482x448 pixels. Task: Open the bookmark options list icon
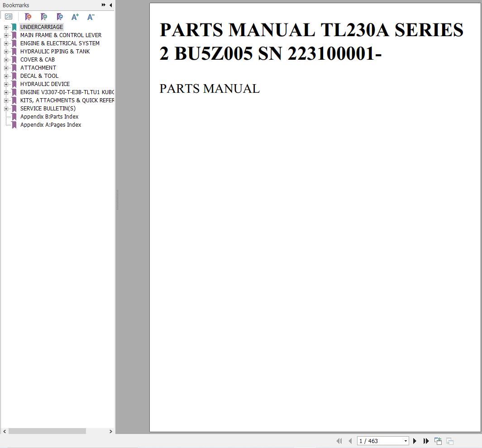click(9, 17)
